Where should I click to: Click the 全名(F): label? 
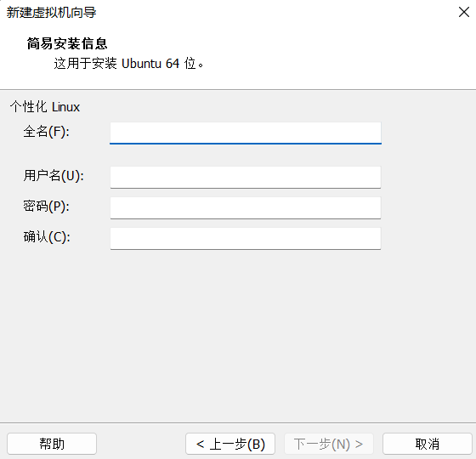(47, 132)
